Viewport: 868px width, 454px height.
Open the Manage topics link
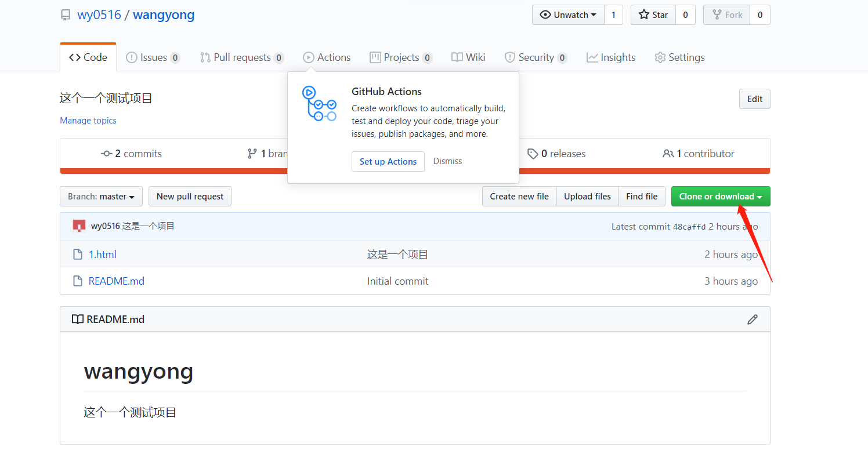[88, 121]
